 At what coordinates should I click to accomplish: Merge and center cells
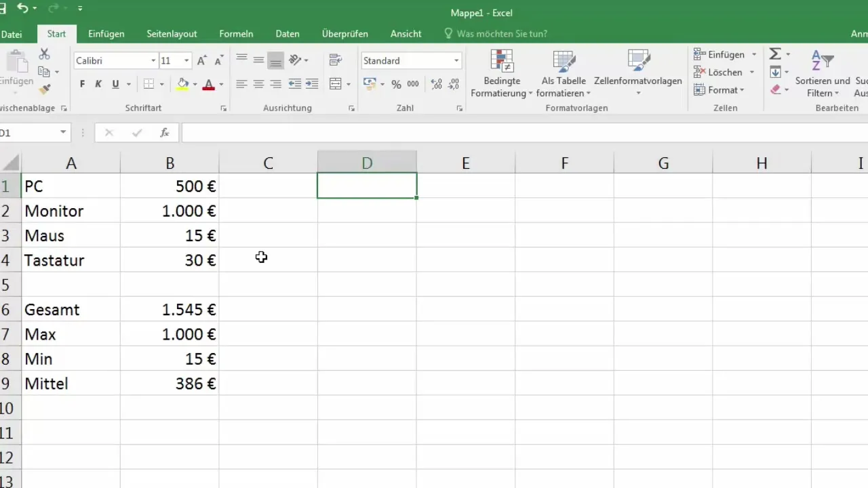pyautogui.click(x=335, y=85)
